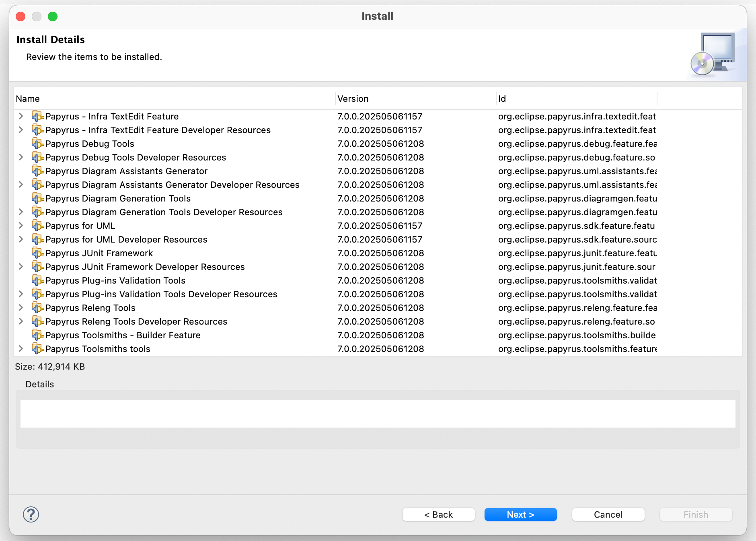Screen dimensions: 756x541
Task: Select Papyrus Plug-ins Validation Tools name text
Action: pos(115,280)
